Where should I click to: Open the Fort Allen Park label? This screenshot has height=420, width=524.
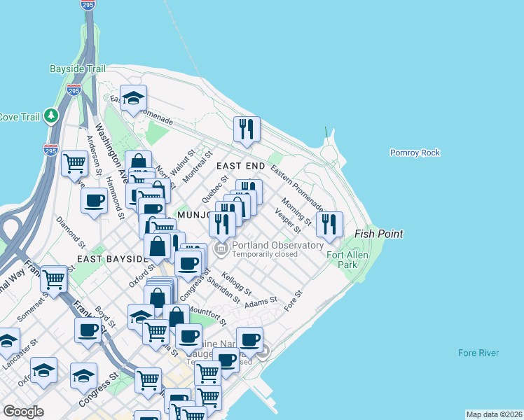347,260
